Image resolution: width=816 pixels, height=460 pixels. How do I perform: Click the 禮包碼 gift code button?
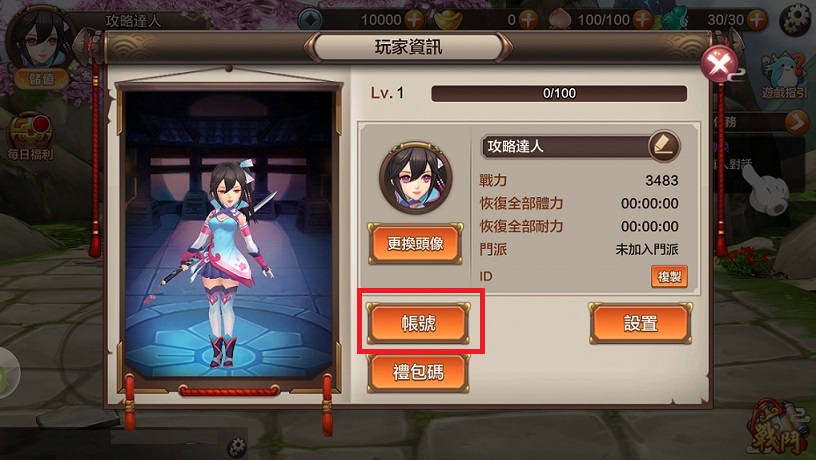418,373
